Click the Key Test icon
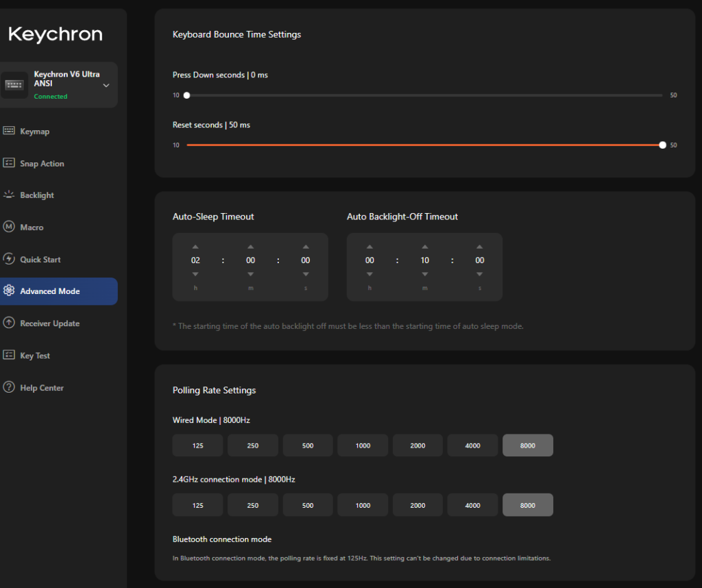702x588 pixels. 9,355
